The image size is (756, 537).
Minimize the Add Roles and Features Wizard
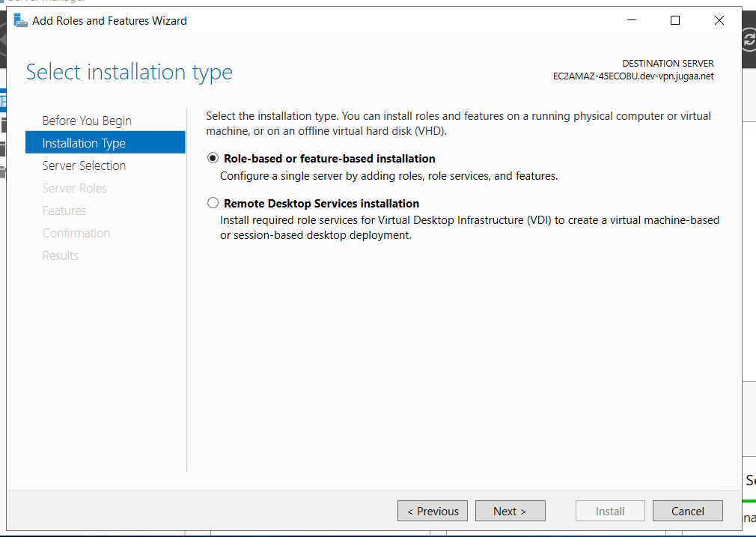631,21
